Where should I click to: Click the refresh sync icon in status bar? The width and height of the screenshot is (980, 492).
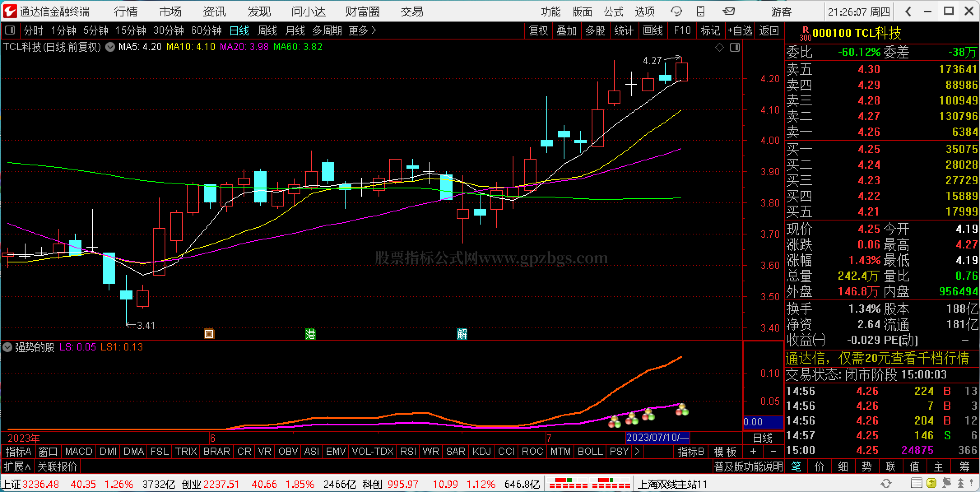(x=886, y=483)
